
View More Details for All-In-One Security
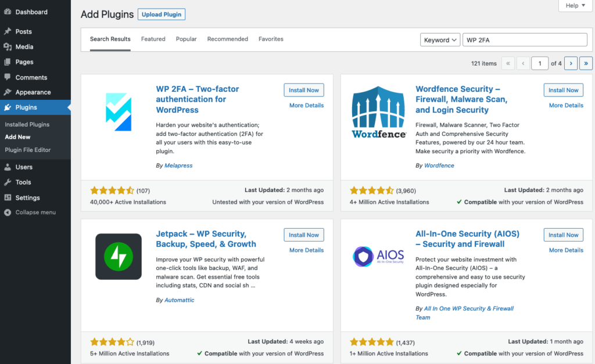click(x=566, y=250)
